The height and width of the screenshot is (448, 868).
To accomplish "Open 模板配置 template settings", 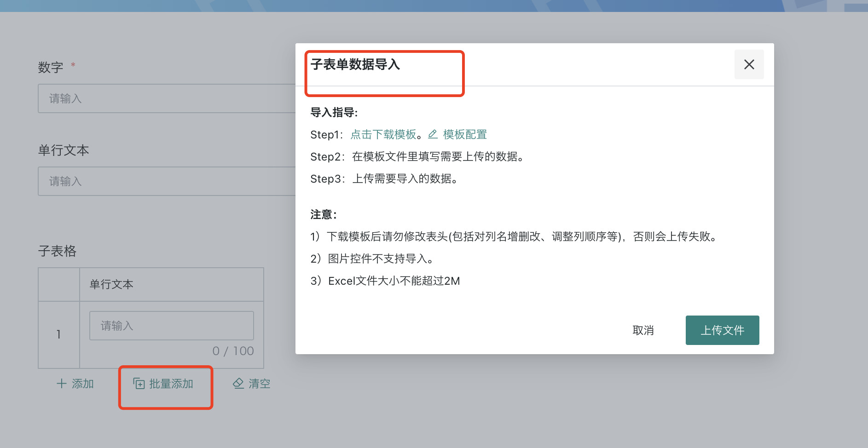I will point(465,134).
